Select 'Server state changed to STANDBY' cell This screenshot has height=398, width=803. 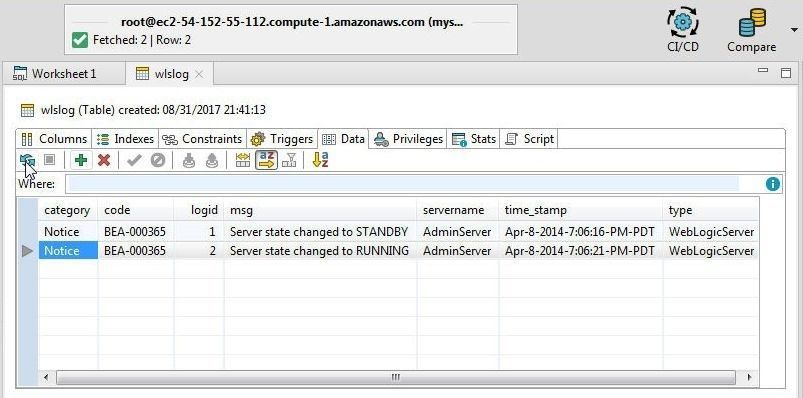[x=320, y=232]
